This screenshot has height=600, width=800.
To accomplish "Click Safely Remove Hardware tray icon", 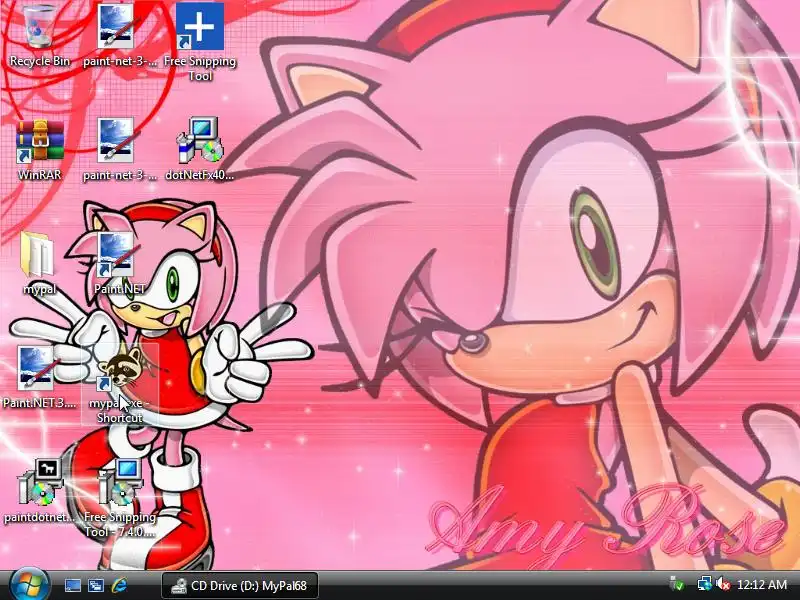I will (x=677, y=584).
